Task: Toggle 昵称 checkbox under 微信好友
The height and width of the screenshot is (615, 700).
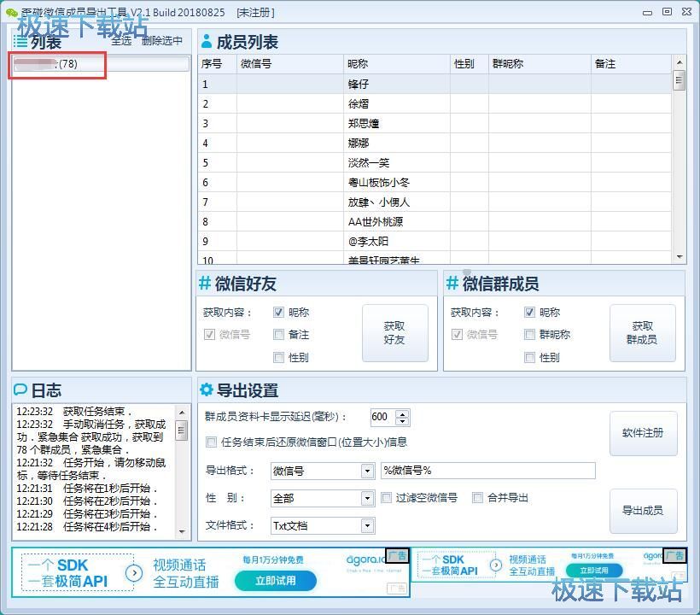Action: click(278, 312)
